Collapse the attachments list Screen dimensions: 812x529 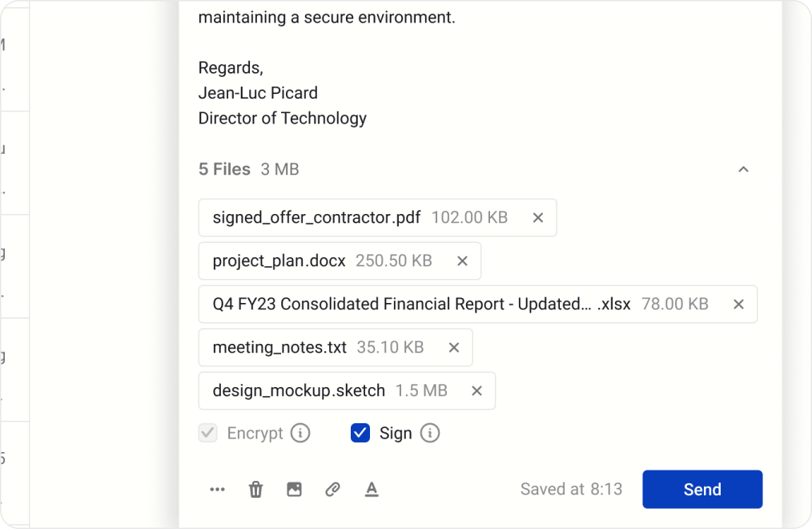(x=743, y=169)
